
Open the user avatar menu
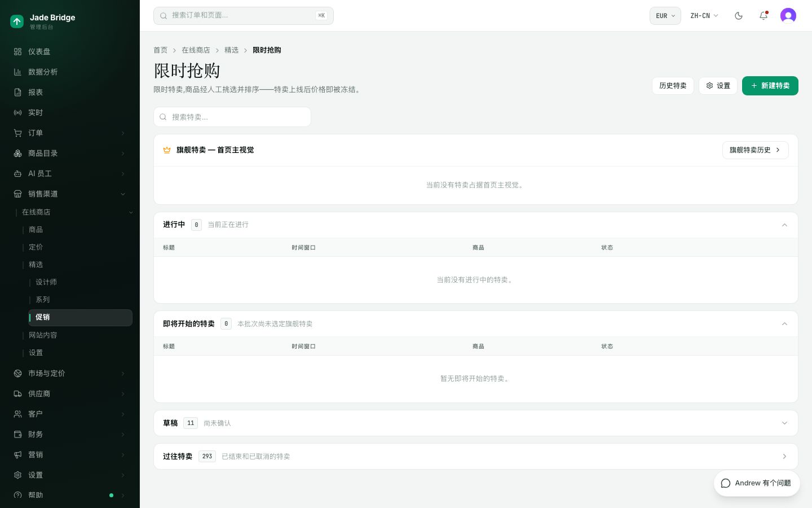[x=788, y=16]
